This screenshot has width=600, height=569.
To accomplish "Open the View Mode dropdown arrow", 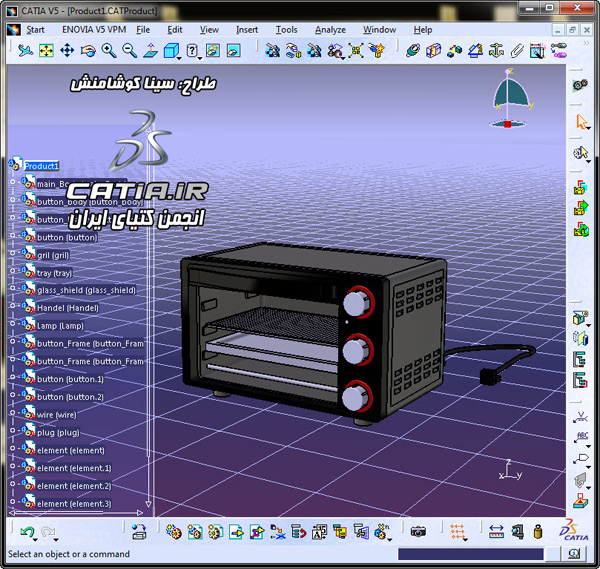I will tap(200, 59).
